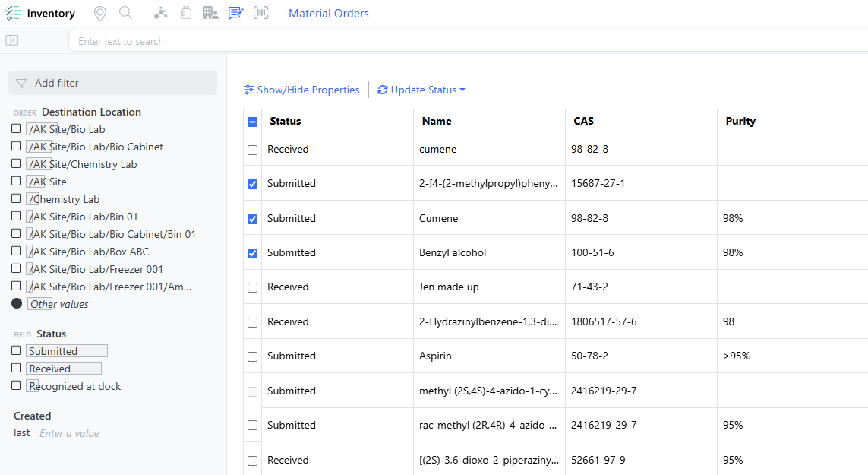Uncheck the Benzyl alcohol row checkbox
This screenshot has height=475, width=868.
point(252,253)
